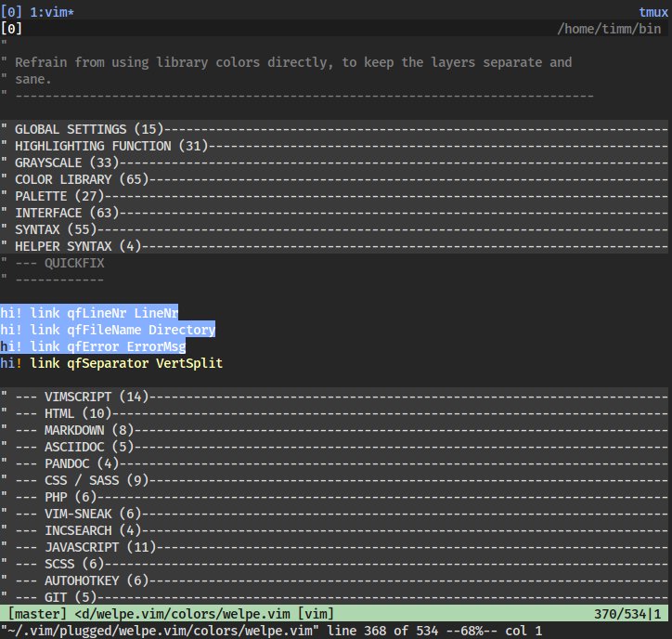The height and width of the screenshot is (639, 672).
Task: Expand the SCSS (6) fold
Action: pos(334,564)
